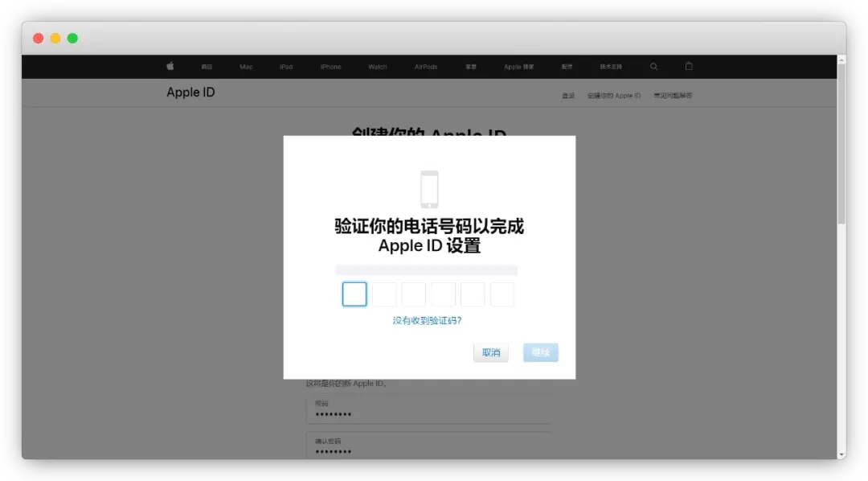868x481 pixels.
Task: Focus the sixth verification code box
Action: tap(502, 294)
